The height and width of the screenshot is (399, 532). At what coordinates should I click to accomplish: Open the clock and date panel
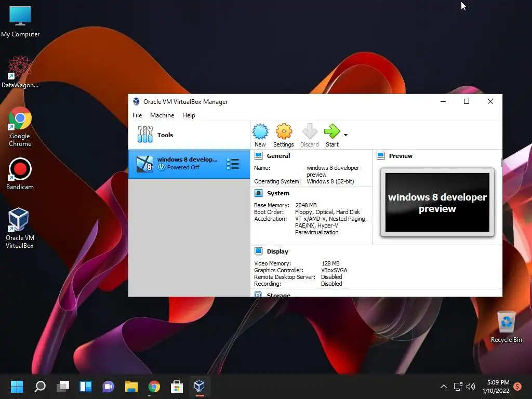496,387
